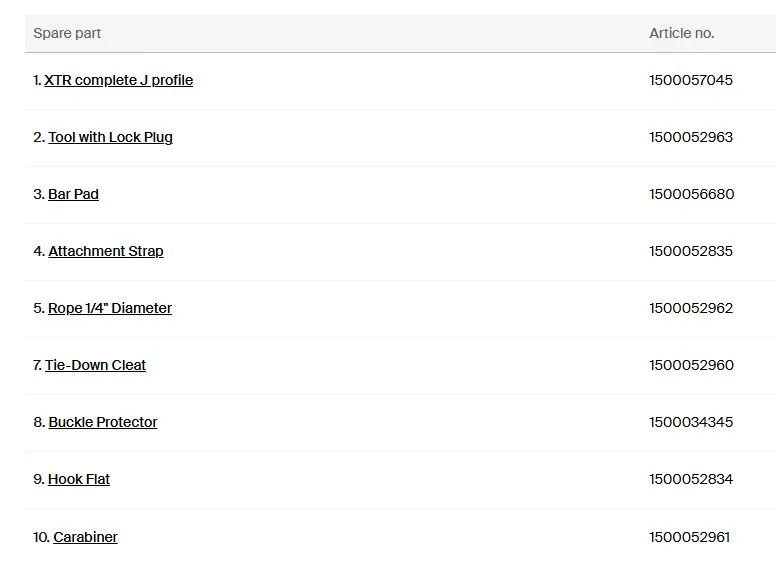This screenshot has height=568, width=776.
Task: Open the Buckle Protector link
Action: 103,422
